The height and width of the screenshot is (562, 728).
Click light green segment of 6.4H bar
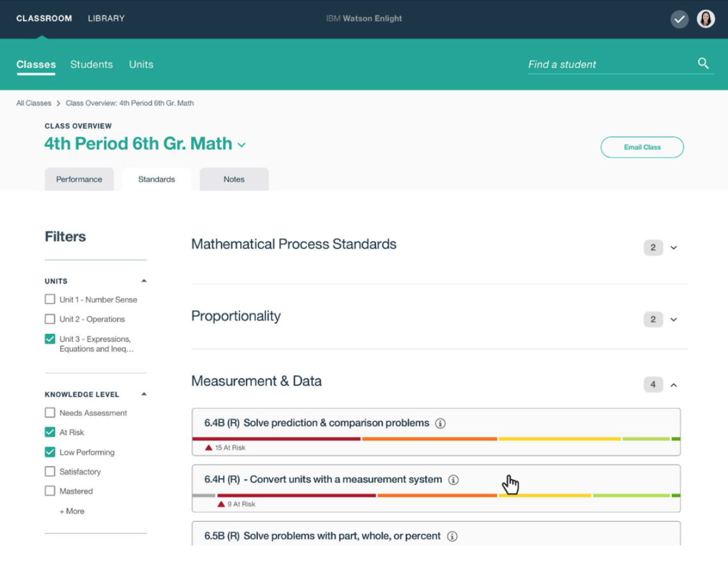pyautogui.click(x=632, y=496)
